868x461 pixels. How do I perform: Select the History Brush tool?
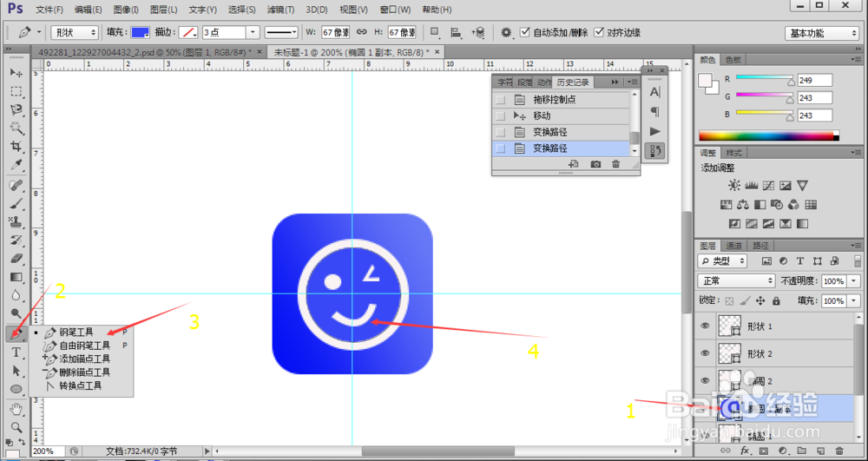coord(16,240)
